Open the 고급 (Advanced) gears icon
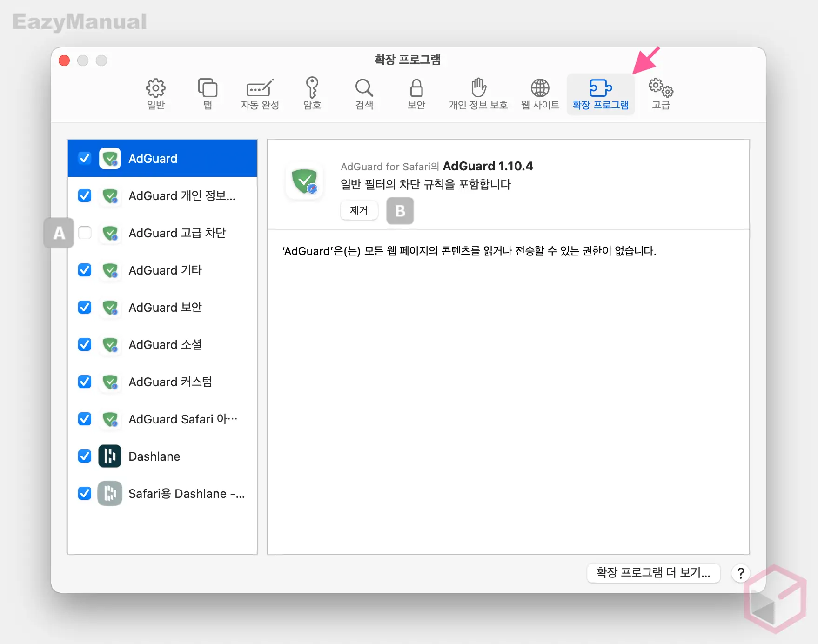Viewport: 818px width, 644px height. coord(661,88)
